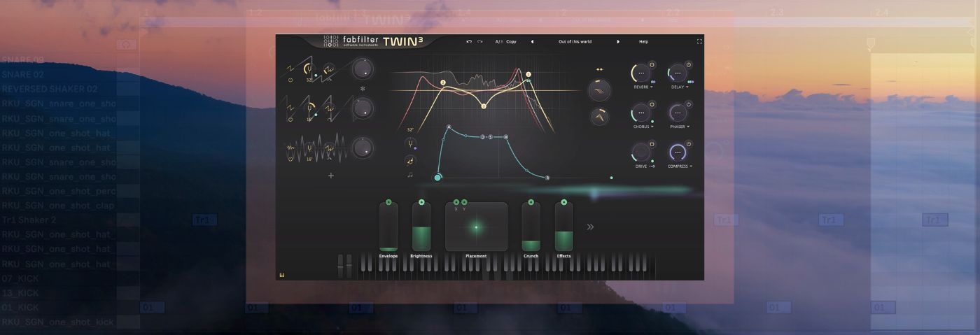Click the noise oscillator's waveform icon
This screenshot has width=980, height=335.
290,148
